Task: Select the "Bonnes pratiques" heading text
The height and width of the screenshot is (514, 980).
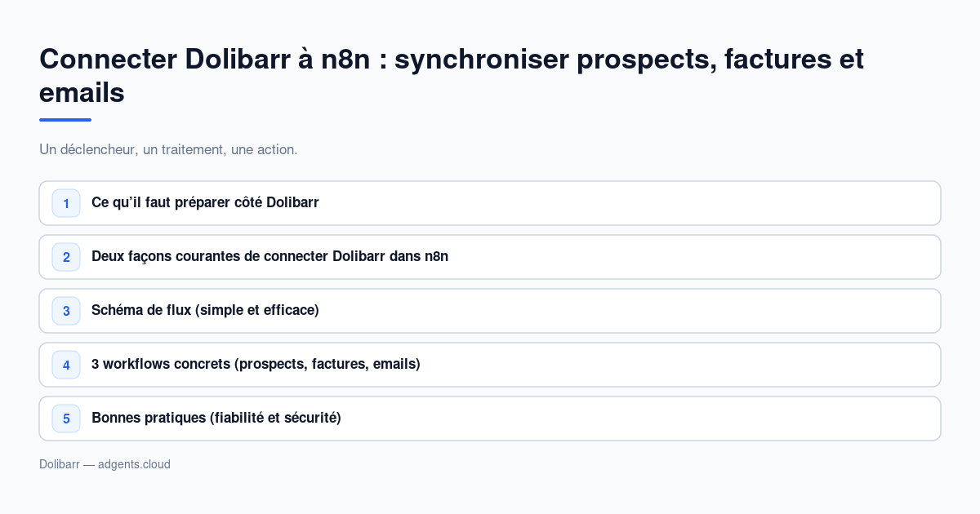Action: [x=149, y=418]
